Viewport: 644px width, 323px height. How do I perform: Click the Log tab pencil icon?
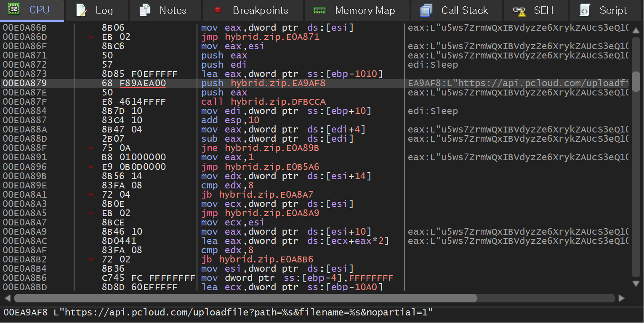(x=81, y=11)
